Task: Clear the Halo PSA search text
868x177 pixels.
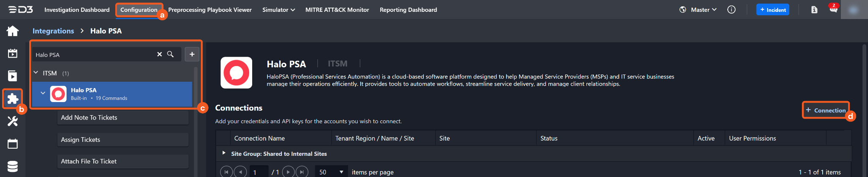Action: (x=159, y=54)
